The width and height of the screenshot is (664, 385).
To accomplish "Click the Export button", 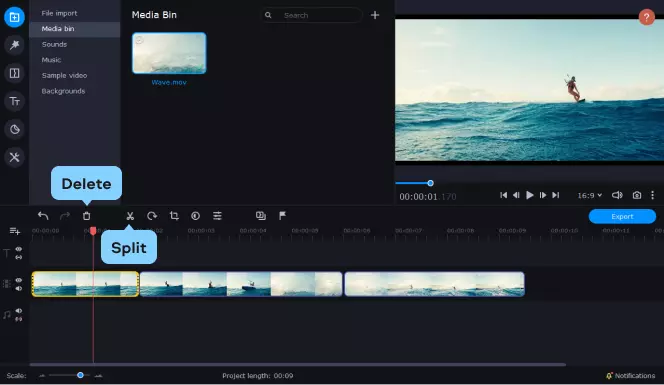I will coord(622,216).
